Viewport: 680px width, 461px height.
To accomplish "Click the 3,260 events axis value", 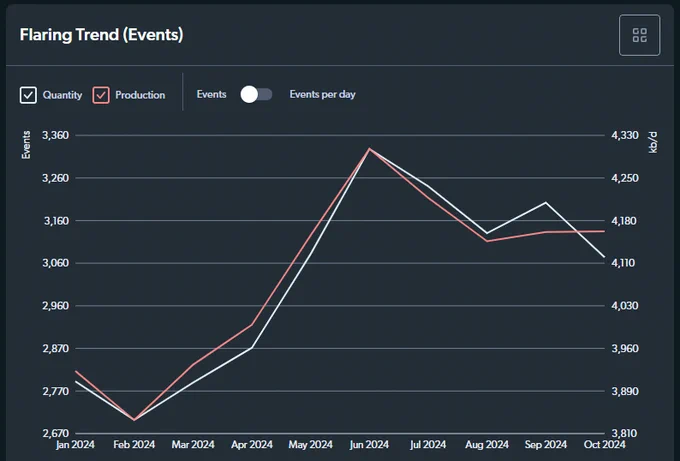I will tap(56, 178).
